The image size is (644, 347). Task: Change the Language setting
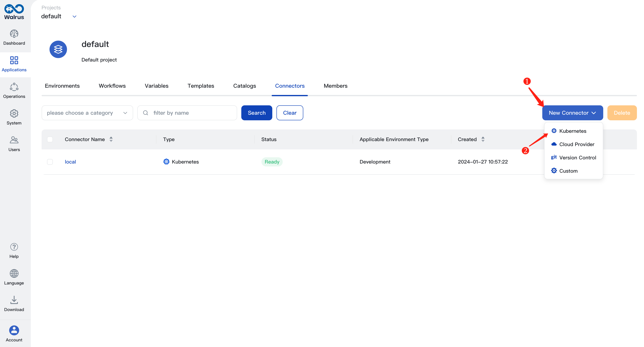tap(14, 277)
